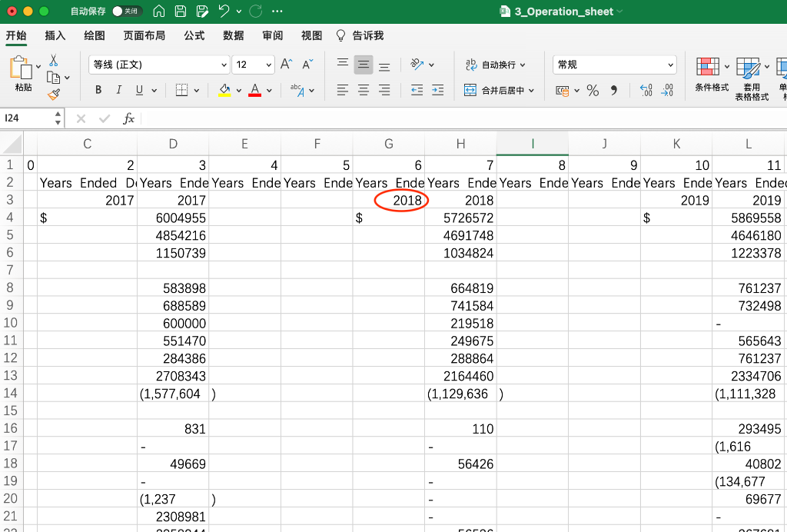Toggle Italic formatting

click(119, 90)
